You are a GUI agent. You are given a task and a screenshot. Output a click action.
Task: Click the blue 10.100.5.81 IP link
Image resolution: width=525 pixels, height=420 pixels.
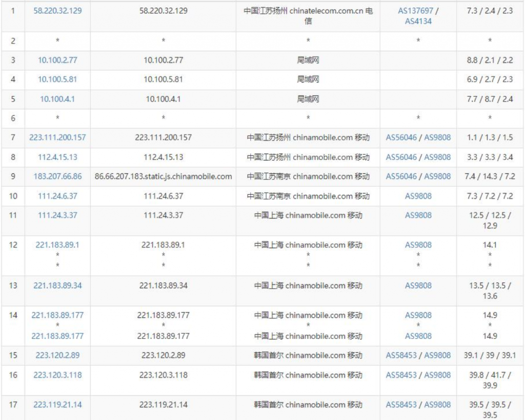pyautogui.click(x=57, y=79)
